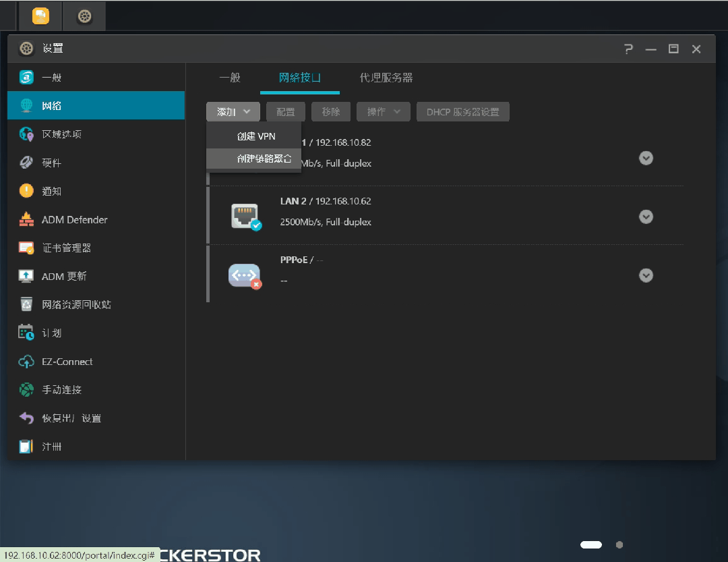Maximize the Settings window
728x562 pixels.
673,49
